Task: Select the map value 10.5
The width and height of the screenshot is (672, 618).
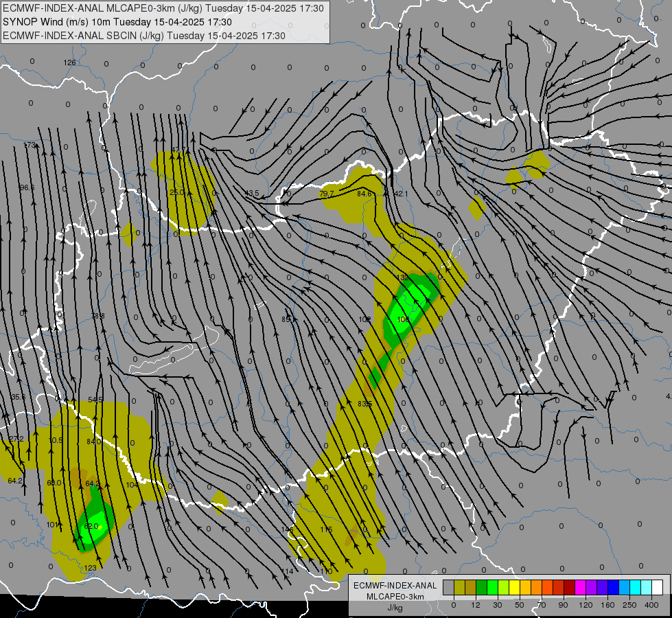Action: (x=56, y=440)
